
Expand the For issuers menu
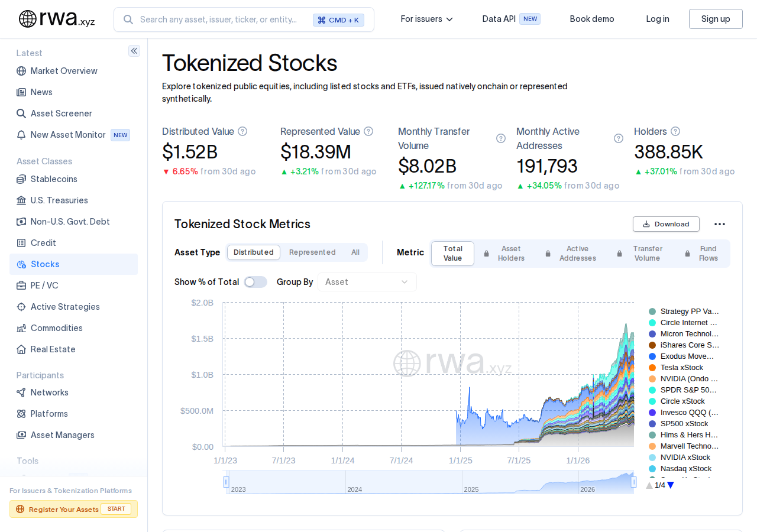coord(427,19)
